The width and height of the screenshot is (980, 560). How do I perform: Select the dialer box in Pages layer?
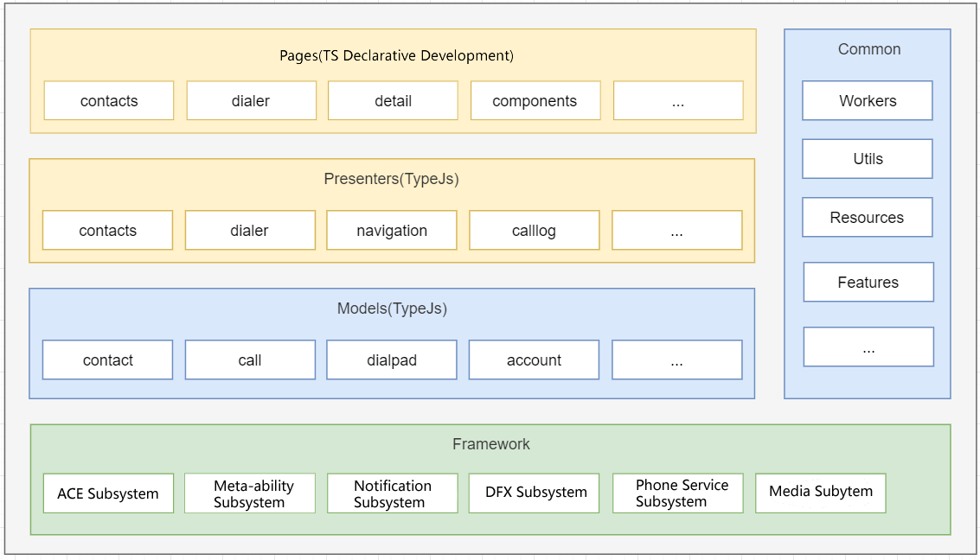coord(251,101)
